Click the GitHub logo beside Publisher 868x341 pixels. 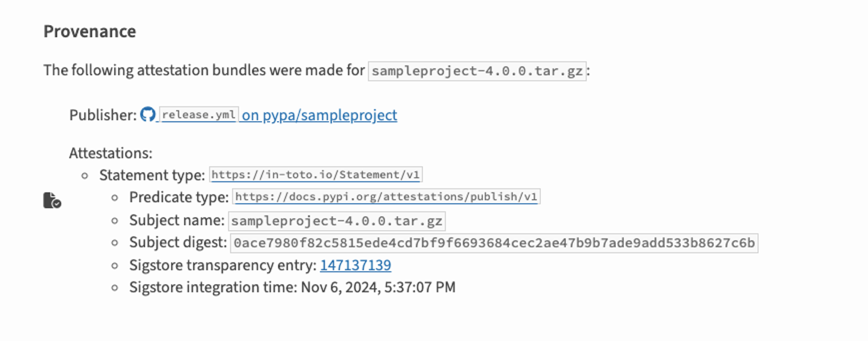point(148,115)
